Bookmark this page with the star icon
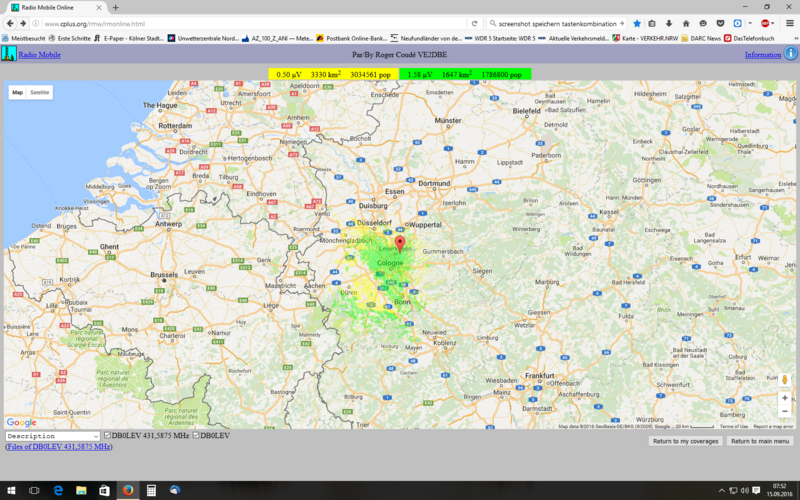Viewport: 800px width, 500px height. click(x=637, y=23)
